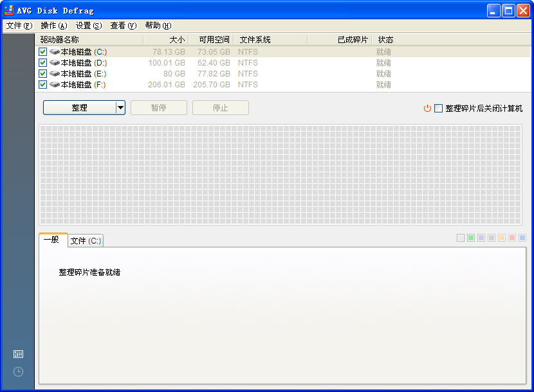Click the drive icon for 本地磁盘 (D:)

(55, 62)
